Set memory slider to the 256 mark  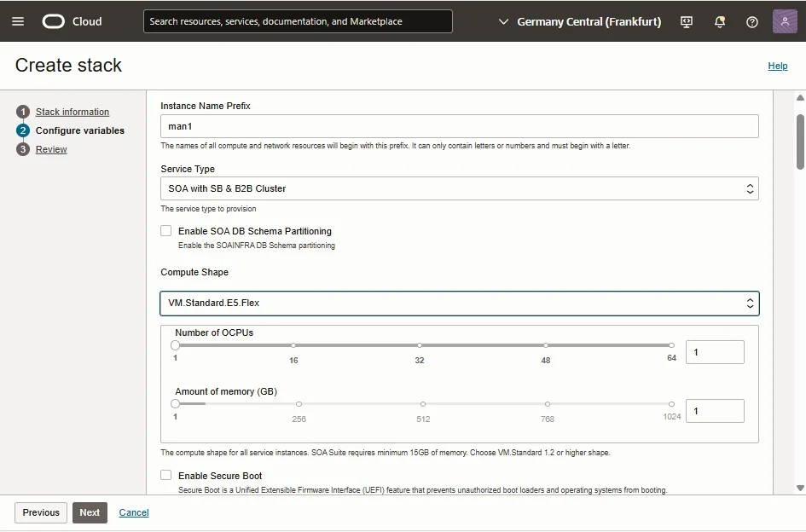pos(299,404)
